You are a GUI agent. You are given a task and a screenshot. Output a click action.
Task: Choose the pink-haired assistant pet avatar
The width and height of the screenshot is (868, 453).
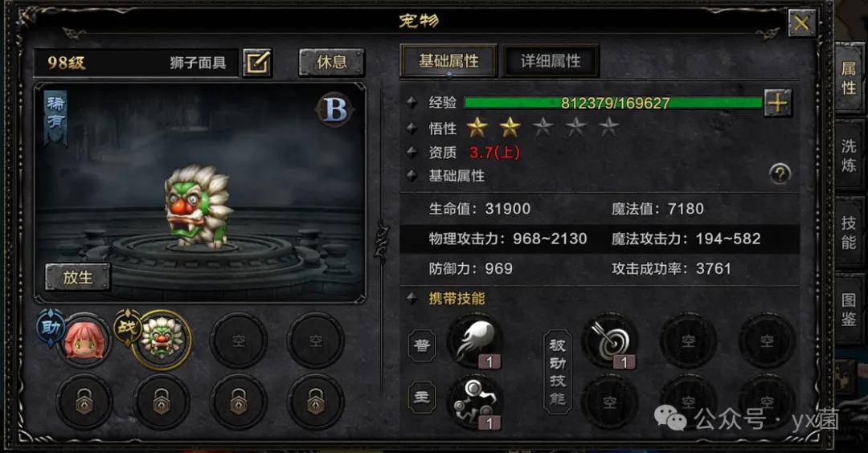click(83, 341)
